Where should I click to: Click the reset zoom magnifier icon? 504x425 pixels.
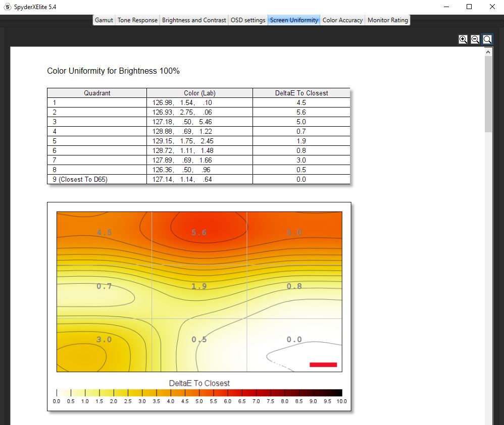point(487,39)
